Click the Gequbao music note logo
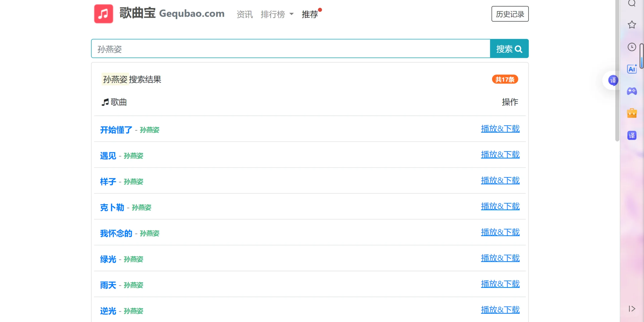The width and height of the screenshot is (644, 322). coord(103,14)
